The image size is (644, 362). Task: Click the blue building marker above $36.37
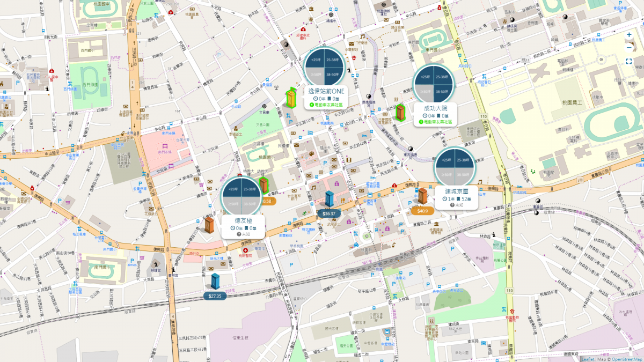tap(329, 199)
